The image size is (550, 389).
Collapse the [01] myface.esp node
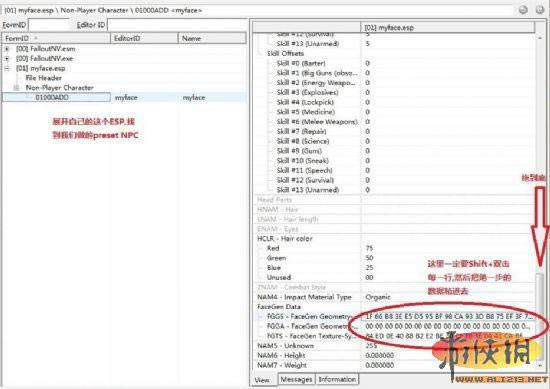click(7, 68)
